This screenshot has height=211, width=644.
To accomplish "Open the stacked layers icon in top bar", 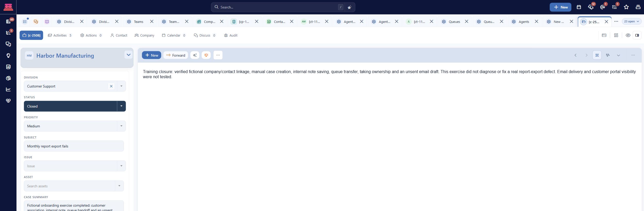I will (638, 7).
